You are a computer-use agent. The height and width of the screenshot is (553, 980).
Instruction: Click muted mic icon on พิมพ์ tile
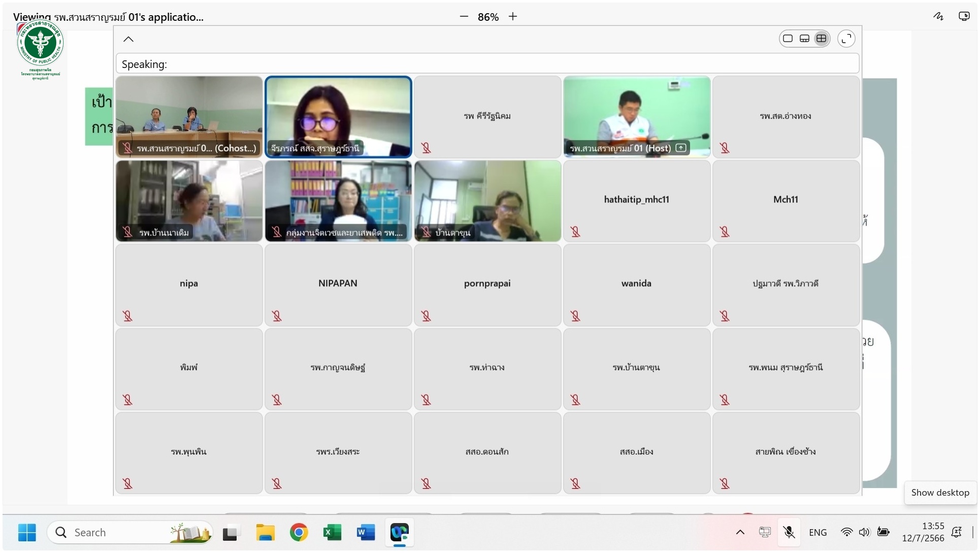pos(127,400)
